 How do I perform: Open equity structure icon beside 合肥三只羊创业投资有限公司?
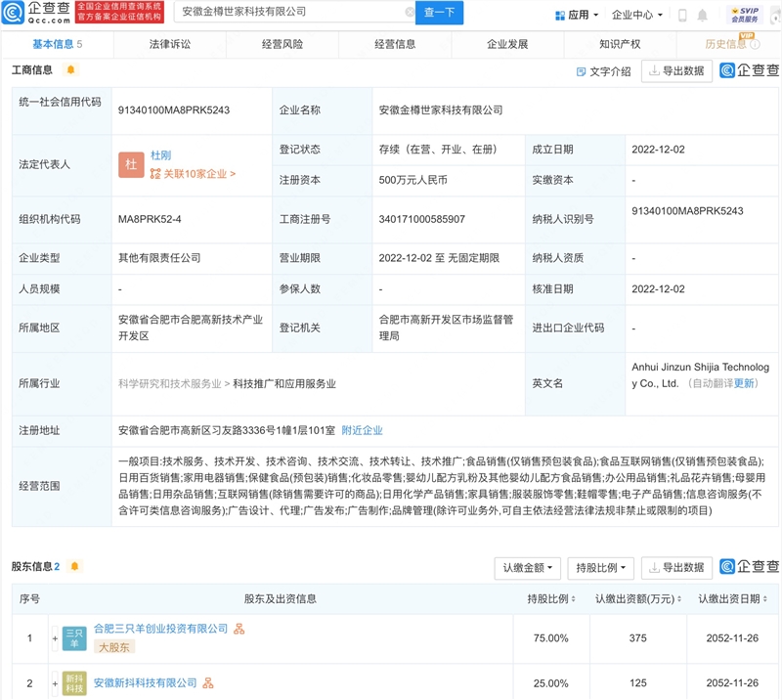coord(239,629)
